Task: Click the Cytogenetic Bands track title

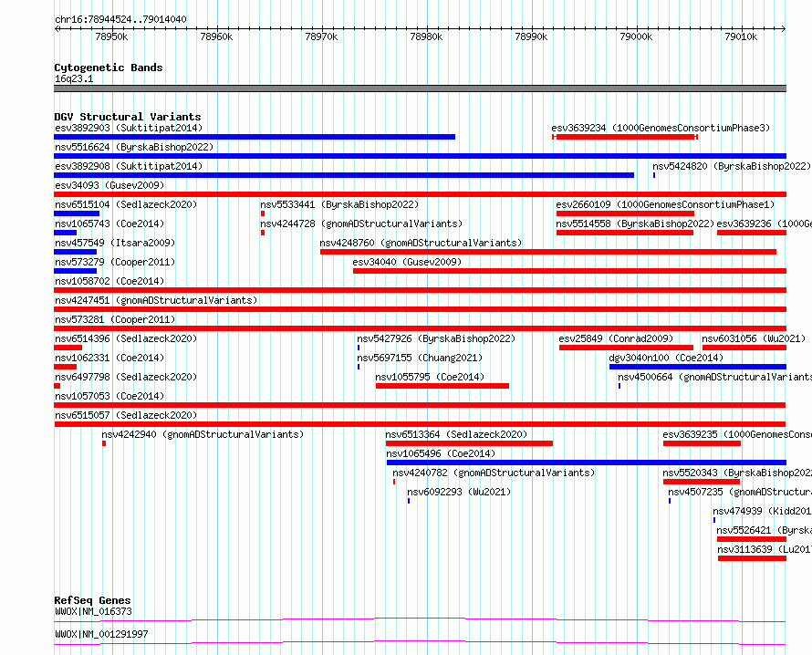Action: click(x=109, y=68)
